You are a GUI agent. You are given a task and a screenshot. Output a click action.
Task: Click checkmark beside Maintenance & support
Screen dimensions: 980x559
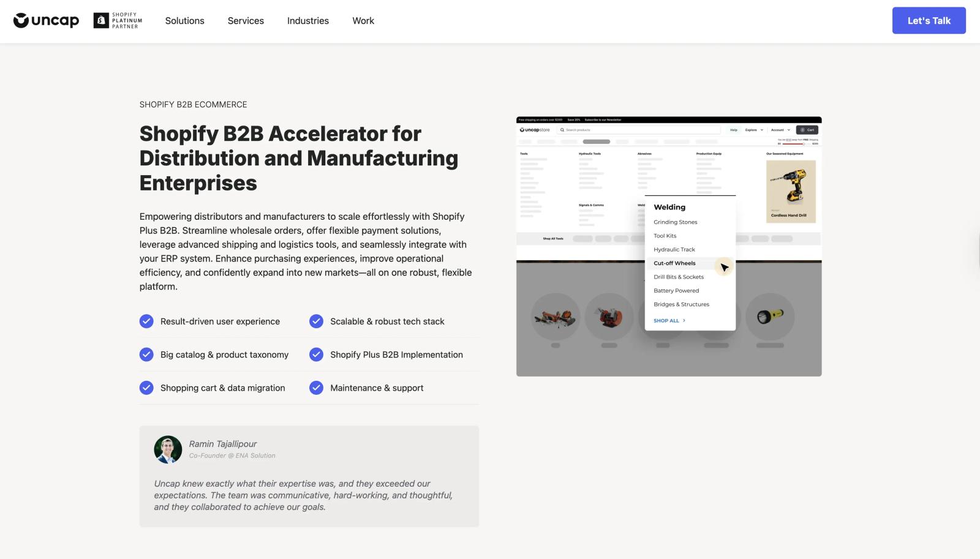click(316, 388)
